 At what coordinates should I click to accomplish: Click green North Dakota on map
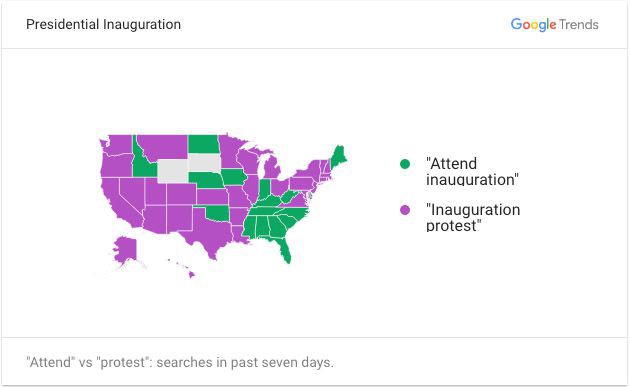pyautogui.click(x=203, y=144)
